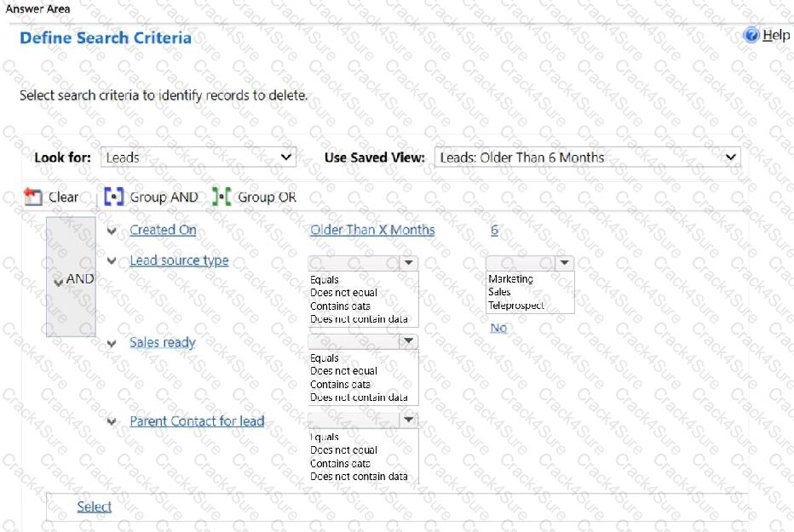
Task: Click the Group OR icon
Action: [x=222, y=197]
